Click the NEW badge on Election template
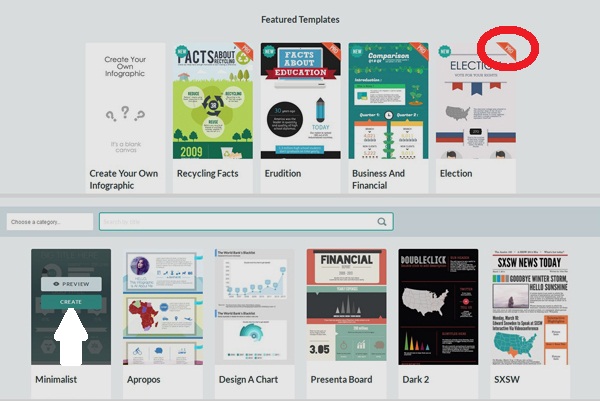This screenshot has width=600, height=401. click(443, 49)
